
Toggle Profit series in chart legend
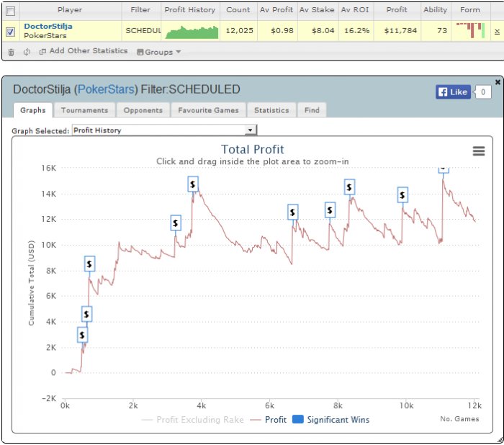(269, 420)
